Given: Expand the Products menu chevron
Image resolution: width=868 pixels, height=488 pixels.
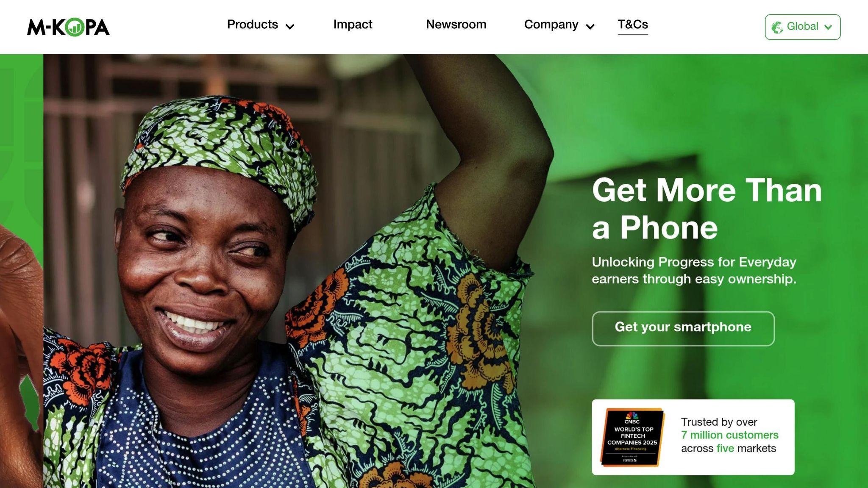Looking at the screenshot, I should click(x=290, y=27).
